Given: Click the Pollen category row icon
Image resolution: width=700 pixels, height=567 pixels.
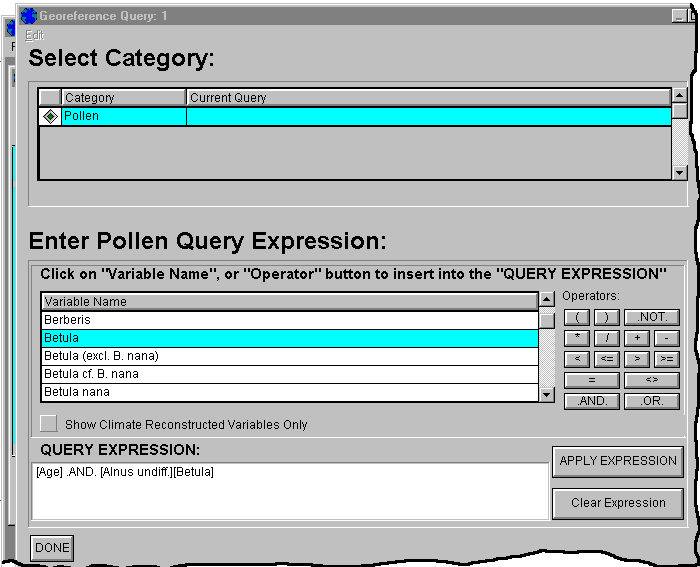Looking at the screenshot, I should pyautogui.click(x=50, y=117).
